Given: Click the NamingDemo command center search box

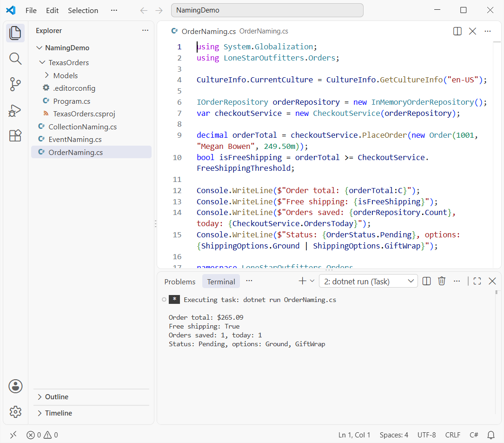Looking at the screenshot, I should (x=267, y=10).
